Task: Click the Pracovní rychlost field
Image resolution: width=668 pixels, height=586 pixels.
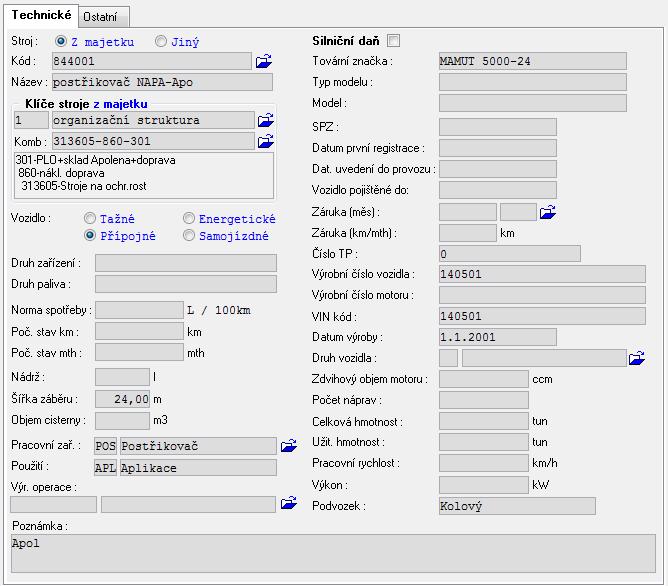Action: 484,463
